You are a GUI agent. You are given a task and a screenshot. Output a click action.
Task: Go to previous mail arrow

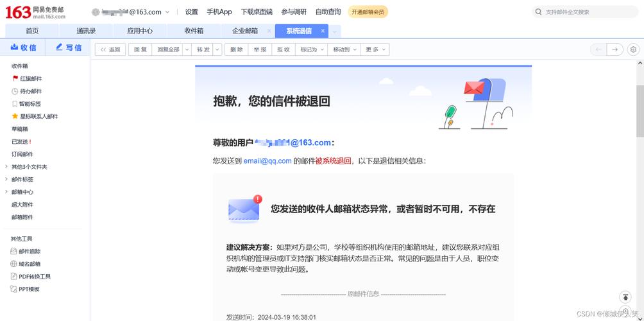tap(598, 49)
